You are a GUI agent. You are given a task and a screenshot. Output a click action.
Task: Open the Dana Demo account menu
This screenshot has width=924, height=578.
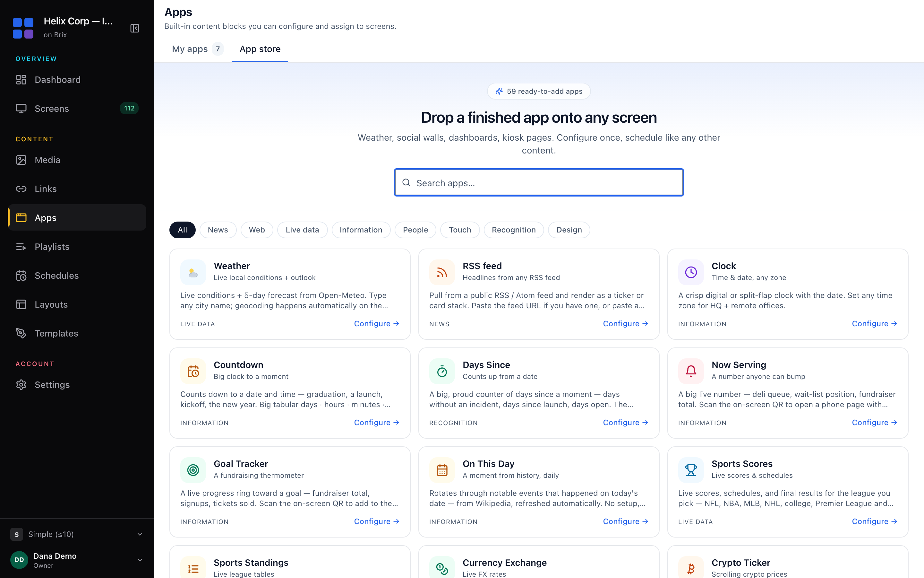pyautogui.click(x=77, y=560)
